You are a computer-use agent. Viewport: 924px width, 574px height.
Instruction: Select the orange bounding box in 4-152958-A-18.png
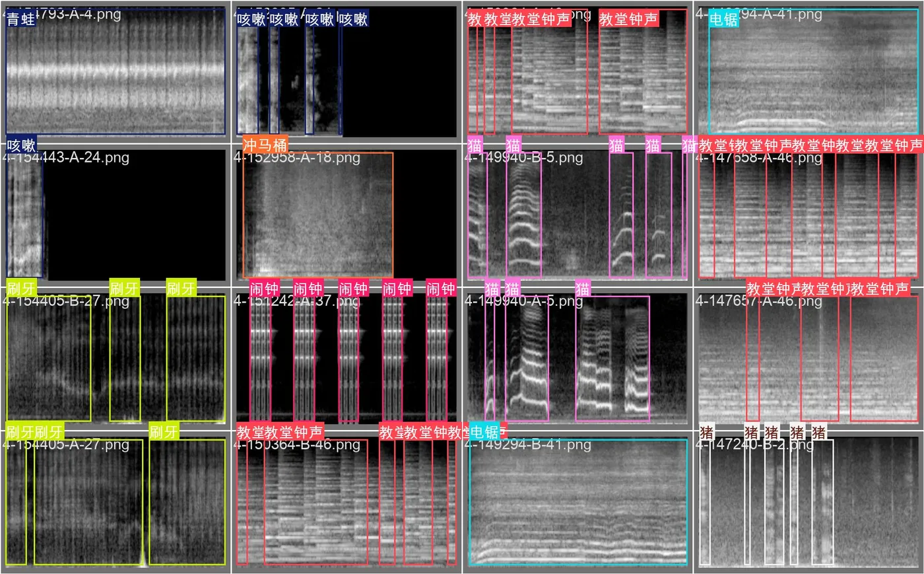pos(318,215)
